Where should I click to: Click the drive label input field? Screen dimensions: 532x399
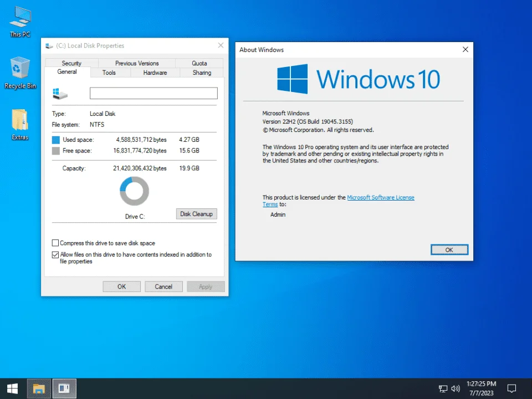[x=154, y=93]
